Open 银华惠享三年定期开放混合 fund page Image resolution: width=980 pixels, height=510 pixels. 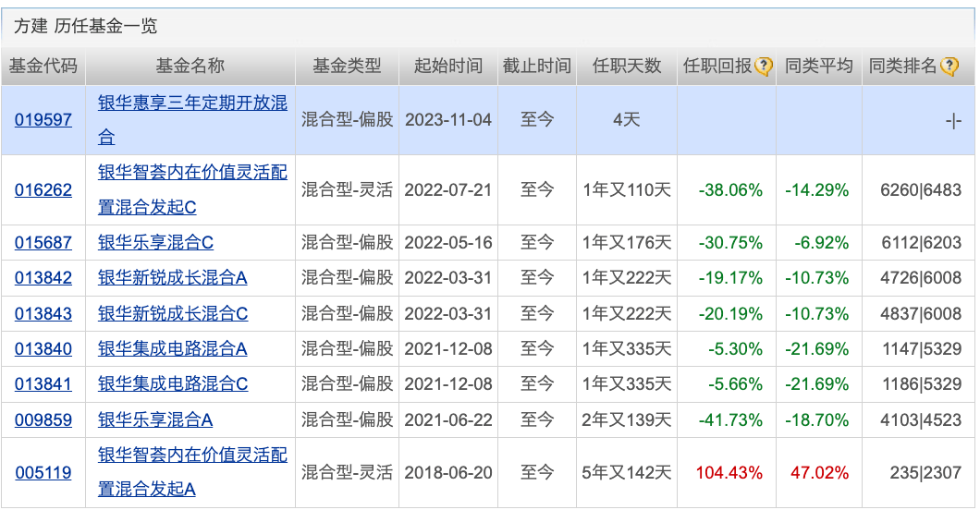tap(192, 103)
